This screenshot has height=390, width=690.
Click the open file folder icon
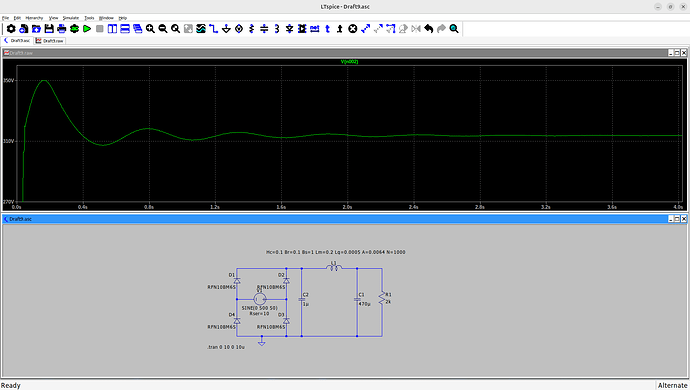(37, 29)
